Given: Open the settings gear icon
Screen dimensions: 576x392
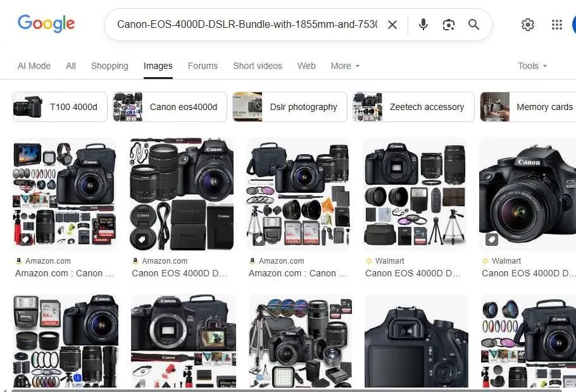Looking at the screenshot, I should coord(527,25).
